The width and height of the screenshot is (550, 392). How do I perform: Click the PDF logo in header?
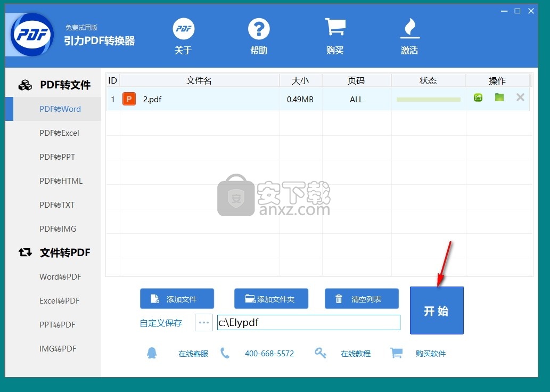tap(31, 35)
